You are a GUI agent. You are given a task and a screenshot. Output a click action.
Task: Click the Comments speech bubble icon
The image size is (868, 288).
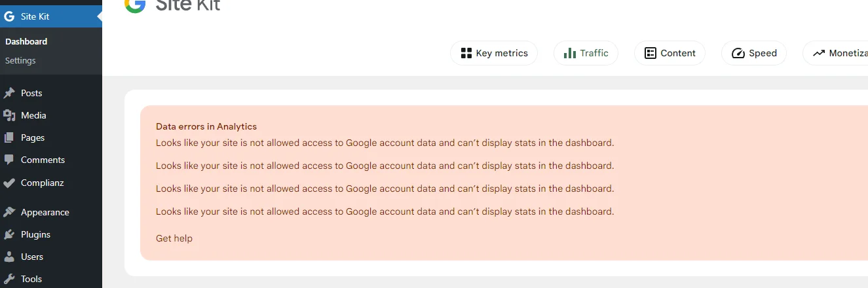click(9, 160)
